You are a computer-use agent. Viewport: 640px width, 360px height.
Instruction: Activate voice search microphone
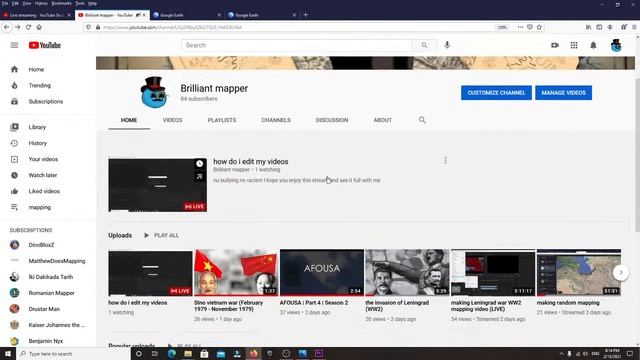click(x=447, y=45)
